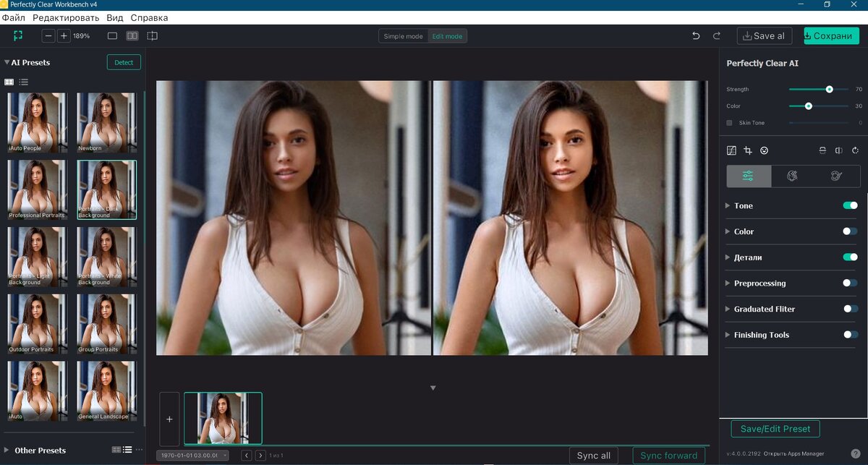Screen dimensions: 868x465
Task: Zoom out with the minus button
Action: (x=48, y=35)
